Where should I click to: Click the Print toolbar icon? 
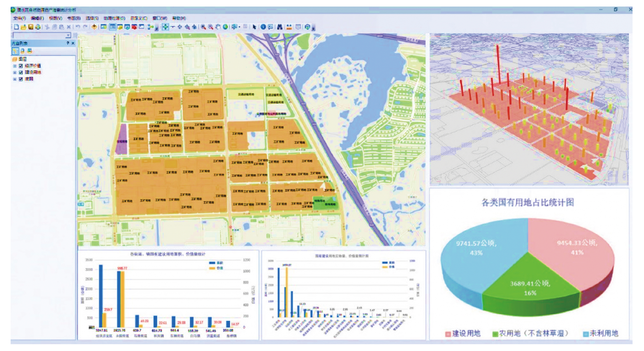tap(38, 27)
